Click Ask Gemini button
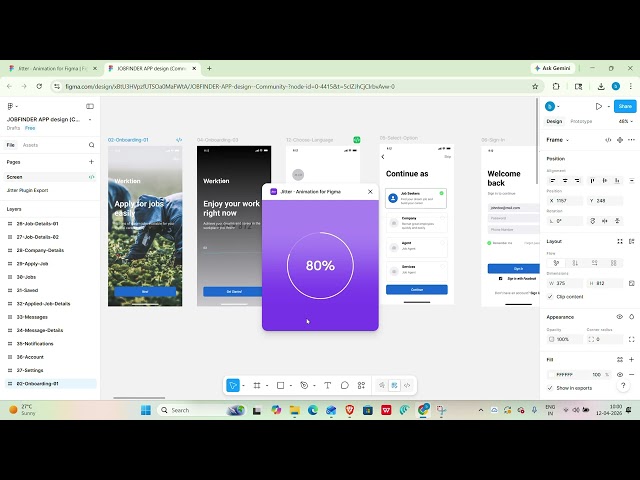 coord(553,68)
